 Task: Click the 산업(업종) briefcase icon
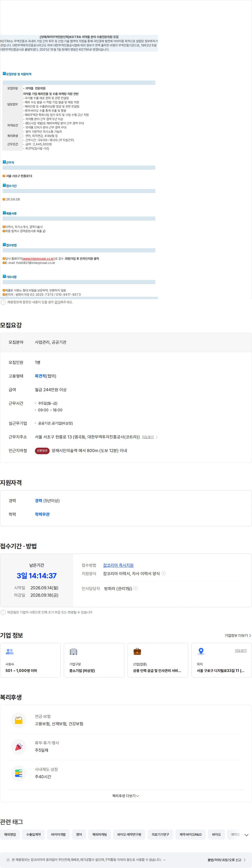coord(137,651)
